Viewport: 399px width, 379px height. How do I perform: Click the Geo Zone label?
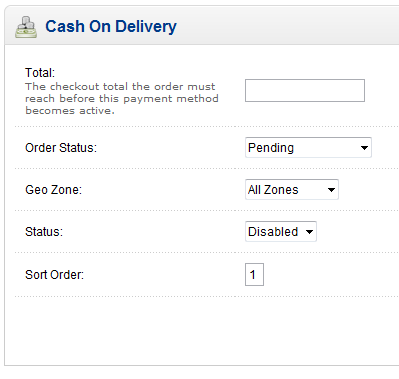pos(53,190)
